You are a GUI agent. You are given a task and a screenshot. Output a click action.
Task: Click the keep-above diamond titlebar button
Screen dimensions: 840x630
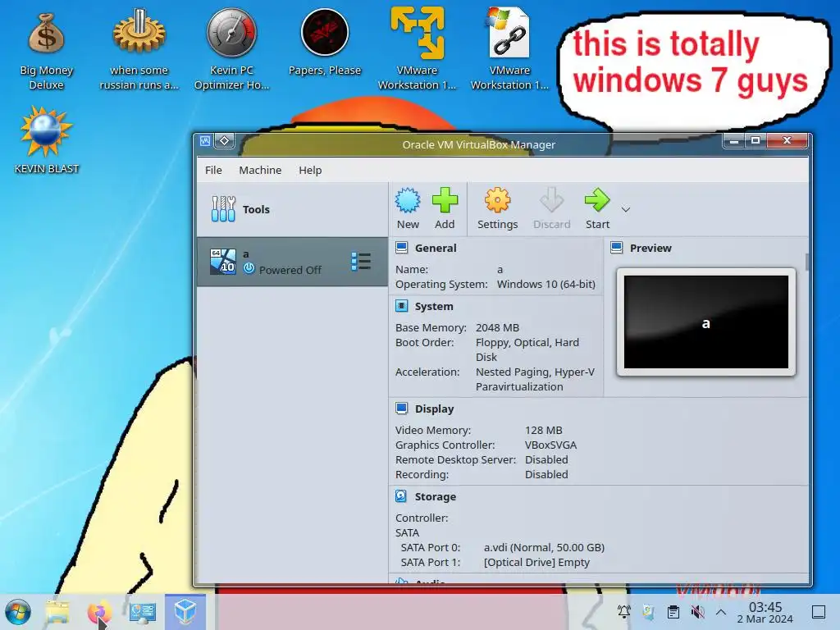coord(225,141)
